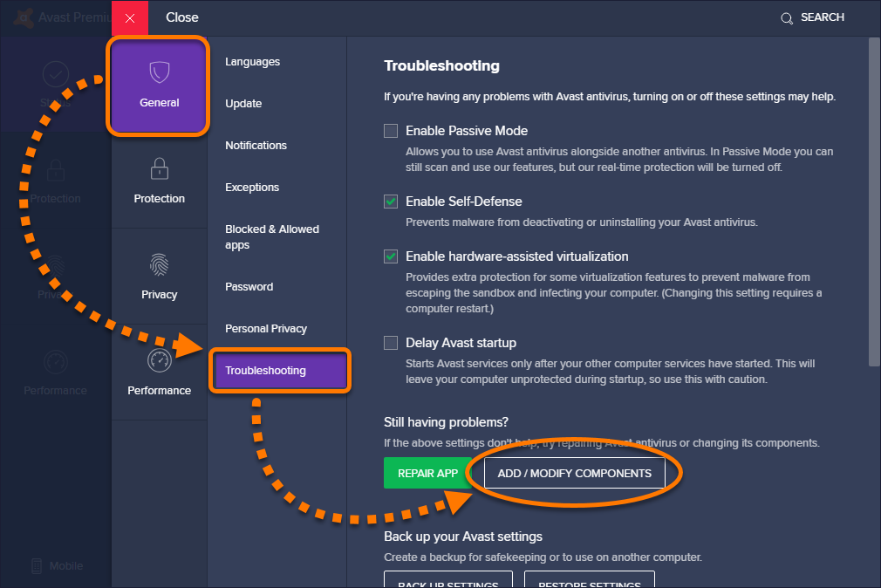The width and height of the screenshot is (881, 588).
Task: Open Blocked & Allowed apps
Action: click(271, 236)
